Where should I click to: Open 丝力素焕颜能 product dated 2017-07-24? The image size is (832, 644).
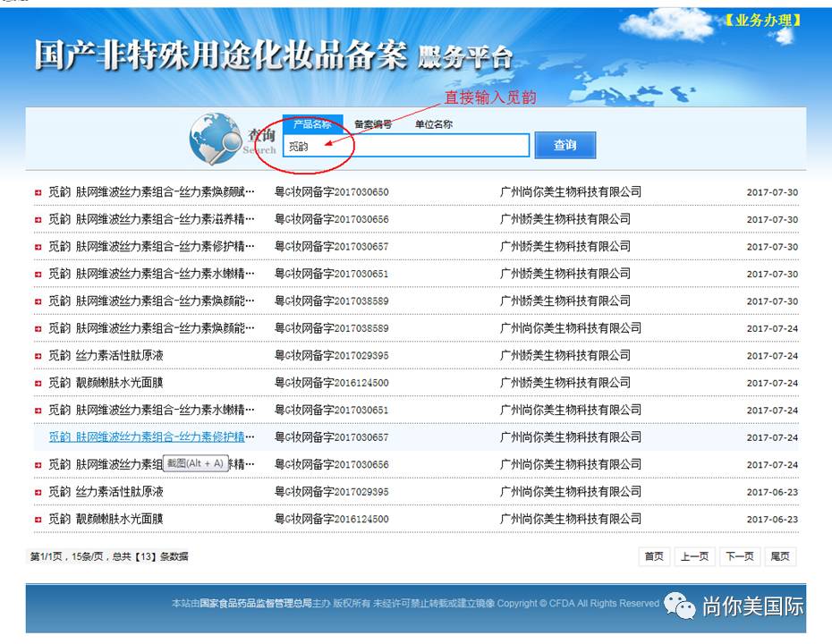[x=151, y=328]
